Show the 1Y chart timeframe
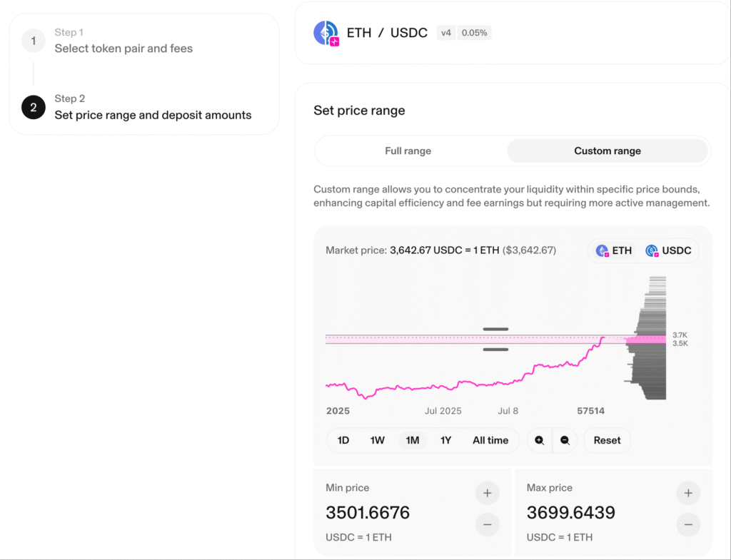 445,440
